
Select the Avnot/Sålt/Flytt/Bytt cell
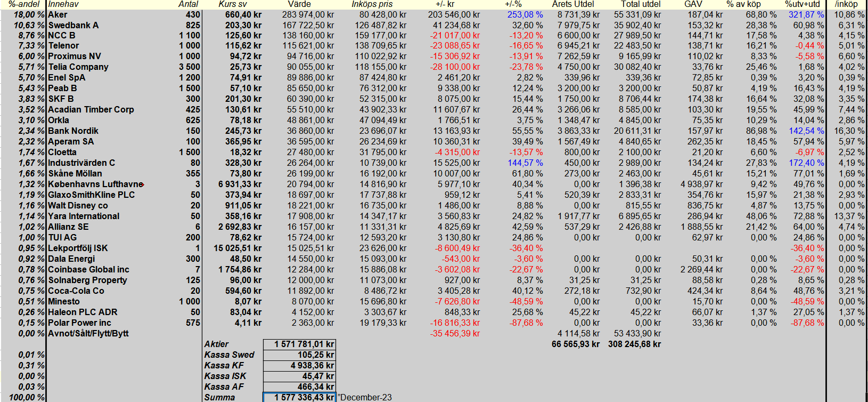pos(88,334)
